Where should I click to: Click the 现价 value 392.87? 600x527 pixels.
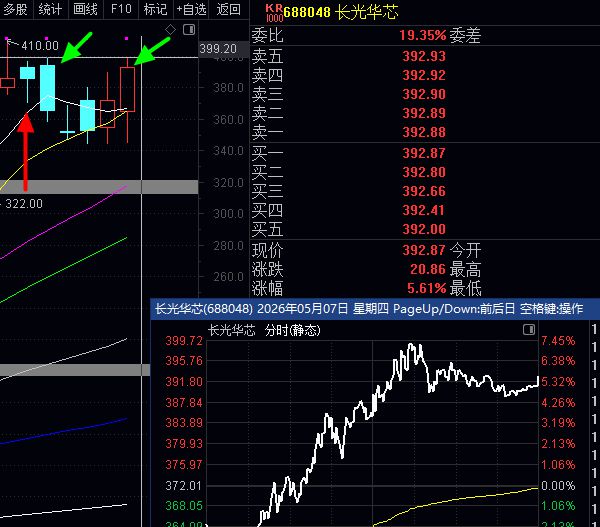click(x=424, y=250)
